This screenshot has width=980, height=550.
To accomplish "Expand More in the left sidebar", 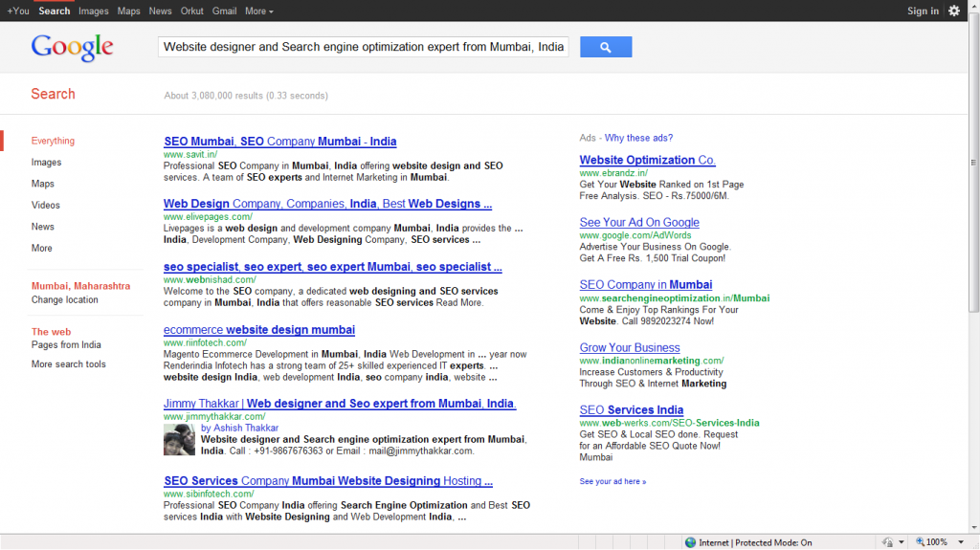I will pyautogui.click(x=42, y=248).
